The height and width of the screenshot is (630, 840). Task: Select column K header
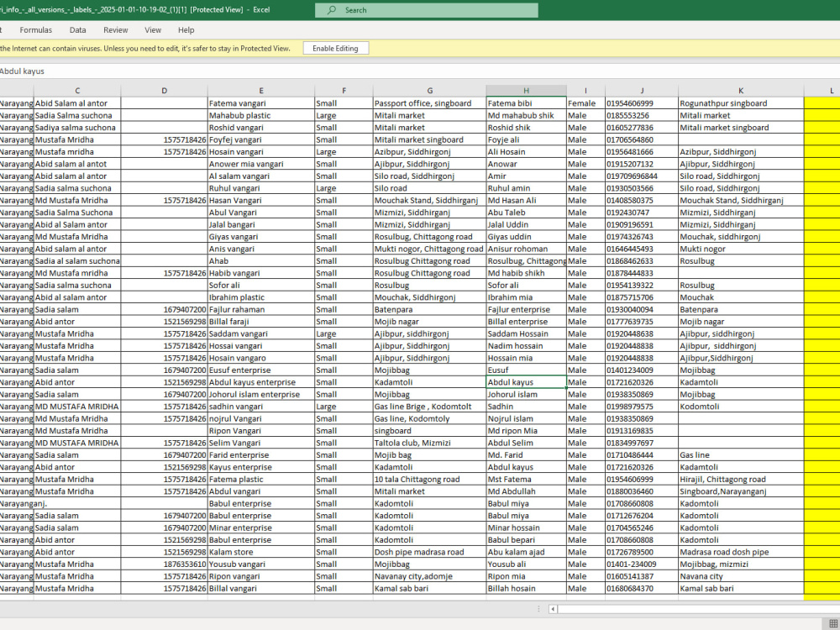[x=741, y=91]
